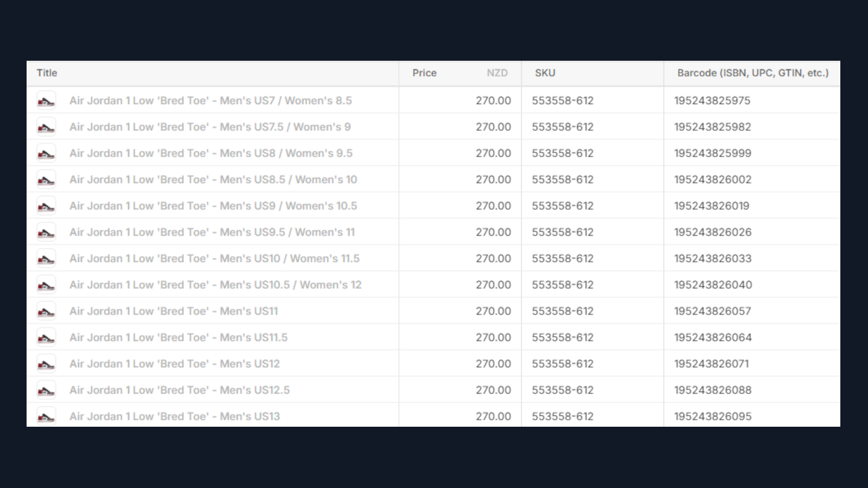
Task: Click the shoe thumbnail for Men's US10 / Women's 11.5 row
Action: [46, 258]
